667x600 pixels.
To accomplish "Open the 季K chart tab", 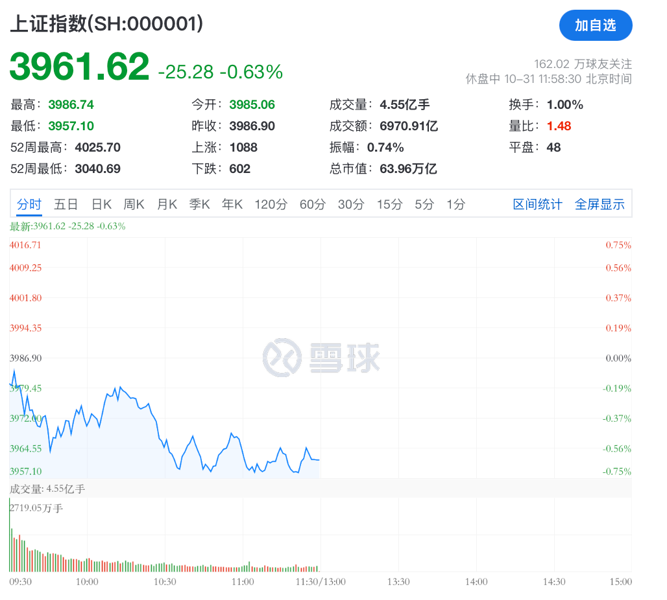I will tap(199, 204).
